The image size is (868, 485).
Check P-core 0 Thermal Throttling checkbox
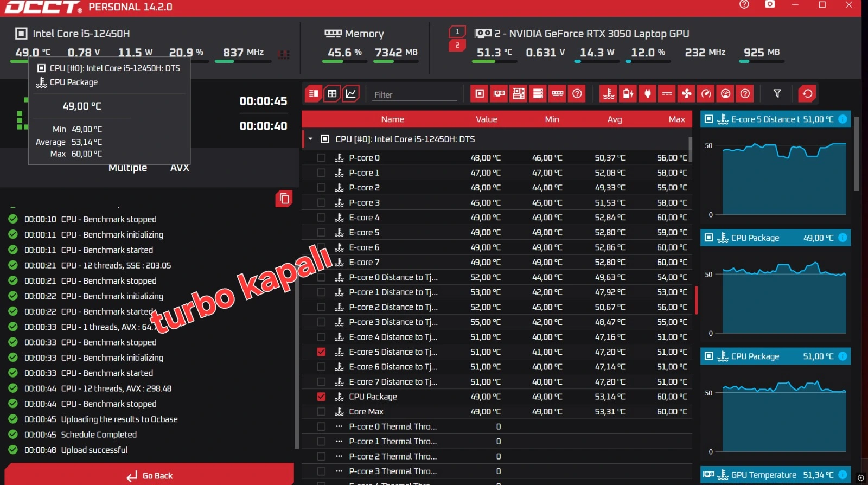(x=321, y=426)
